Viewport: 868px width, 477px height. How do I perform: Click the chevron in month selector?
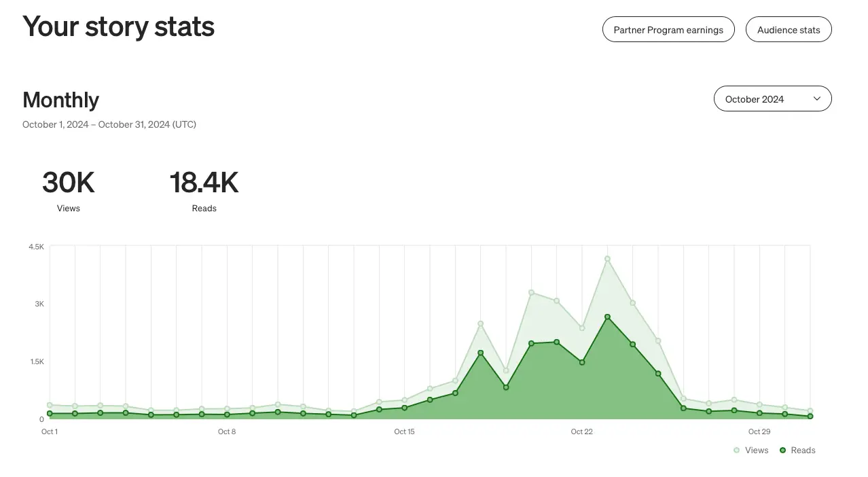(817, 99)
